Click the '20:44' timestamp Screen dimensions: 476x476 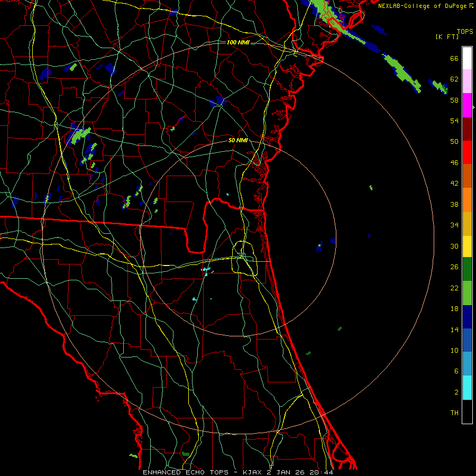click(x=321, y=472)
